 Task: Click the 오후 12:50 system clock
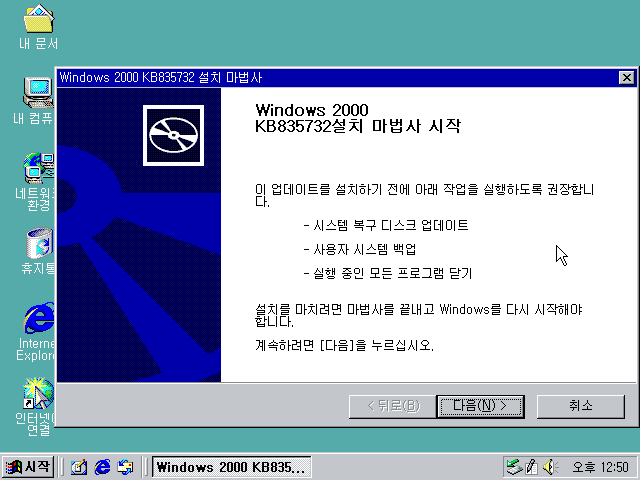[600, 467]
